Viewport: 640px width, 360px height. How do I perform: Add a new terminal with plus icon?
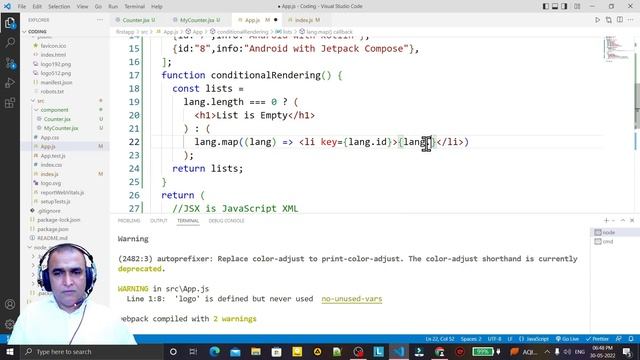tap(607, 220)
